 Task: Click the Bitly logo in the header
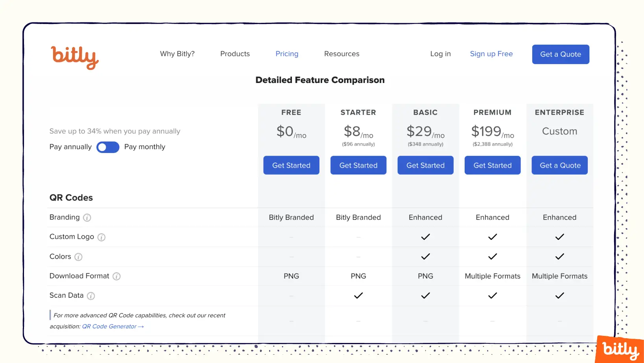(x=74, y=57)
